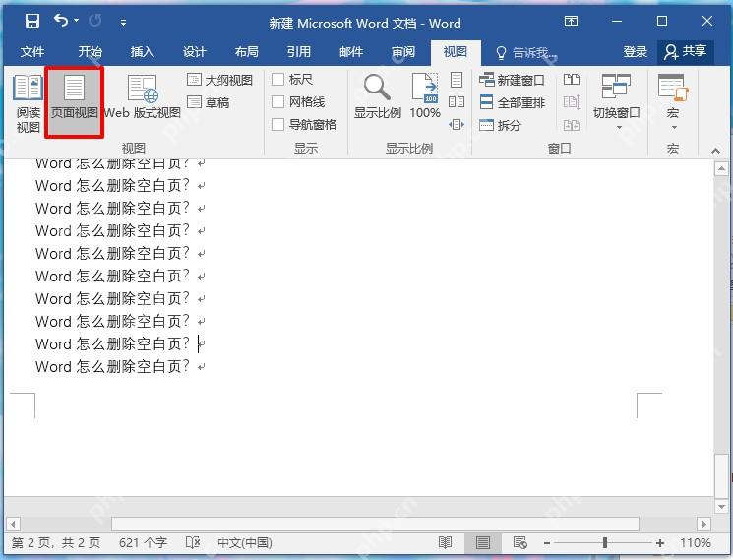This screenshot has width=733, height=560.
Task: Open the 宏 macros dropdown
Action: click(673, 102)
